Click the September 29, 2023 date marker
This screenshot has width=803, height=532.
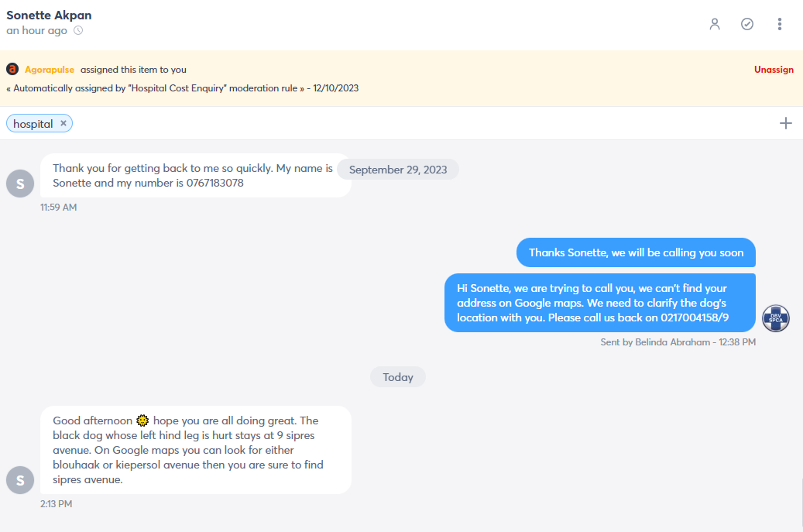pyautogui.click(x=398, y=170)
